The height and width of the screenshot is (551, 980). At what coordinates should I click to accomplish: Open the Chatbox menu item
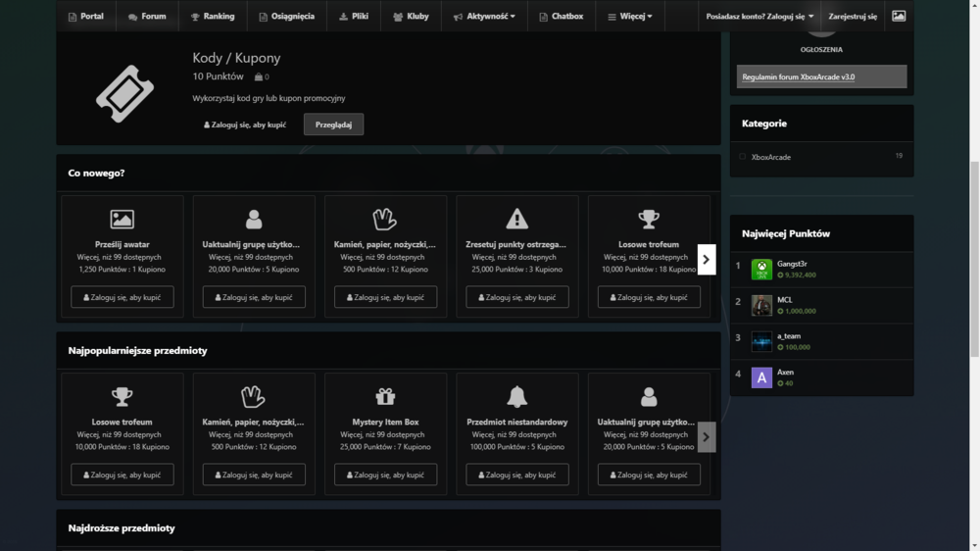pyautogui.click(x=561, y=17)
